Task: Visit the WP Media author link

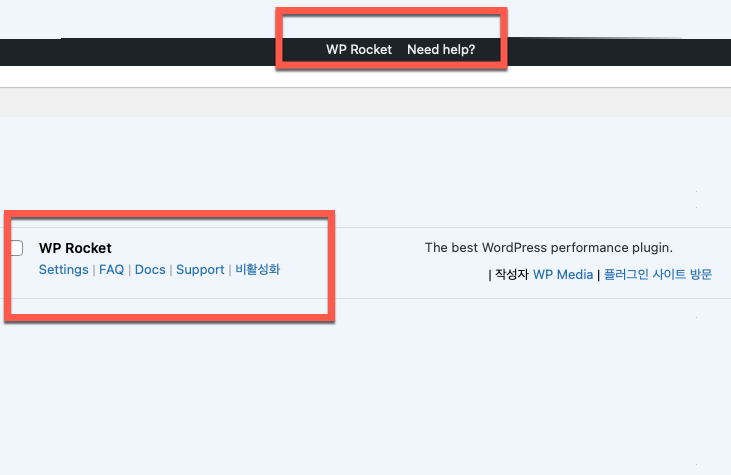Action: pyautogui.click(x=563, y=275)
